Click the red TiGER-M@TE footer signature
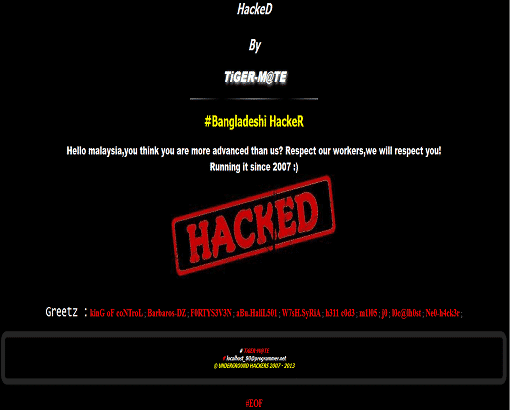Image resolution: width=510 pixels, height=410 pixels. [256, 351]
